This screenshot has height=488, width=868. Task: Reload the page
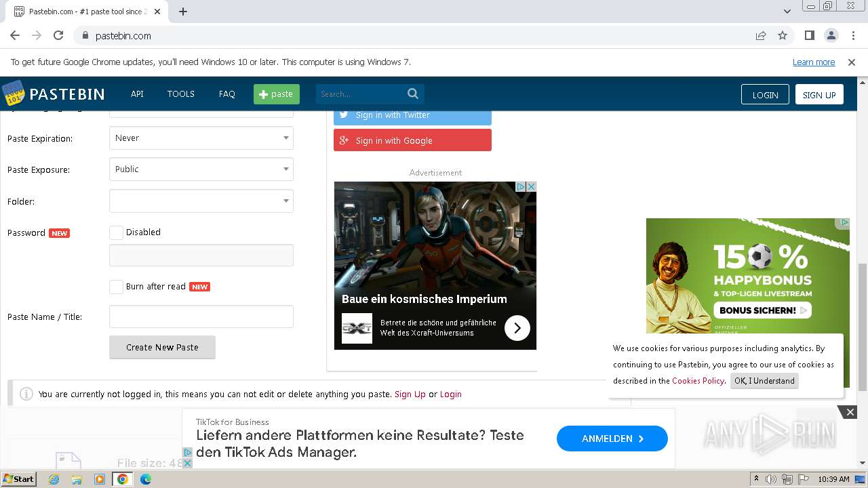pyautogui.click(x=58, y=35)
